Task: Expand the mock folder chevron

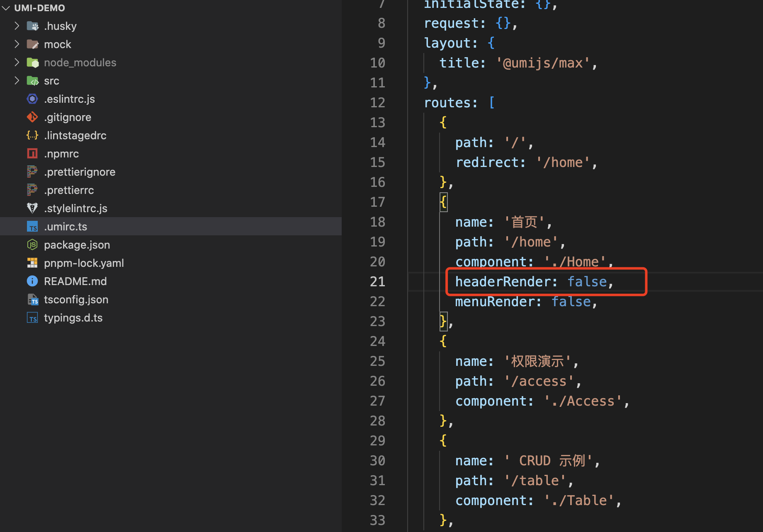Action: coord(17,44)
